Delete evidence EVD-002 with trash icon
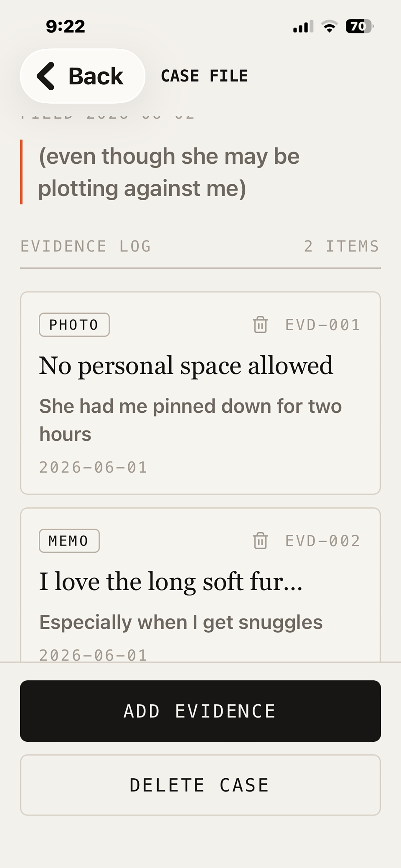401x868 pixels. click(x=260, y=541)
